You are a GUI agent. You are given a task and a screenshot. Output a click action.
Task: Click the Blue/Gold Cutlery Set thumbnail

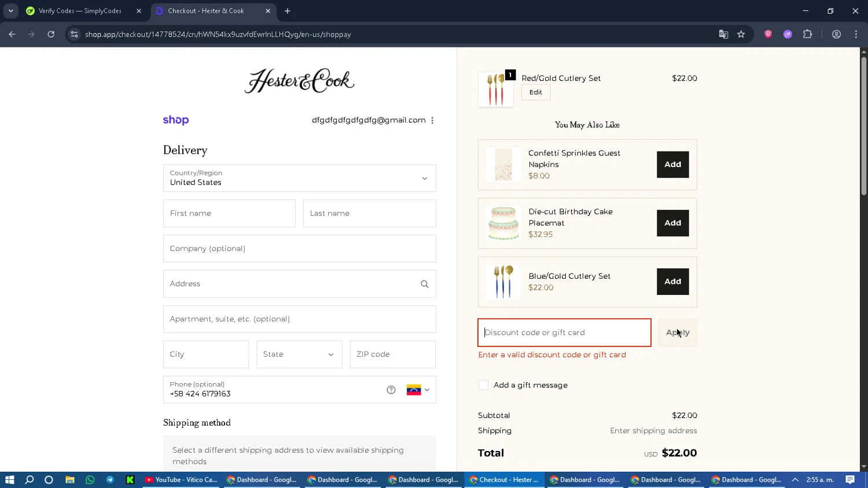tap(503, 282)
